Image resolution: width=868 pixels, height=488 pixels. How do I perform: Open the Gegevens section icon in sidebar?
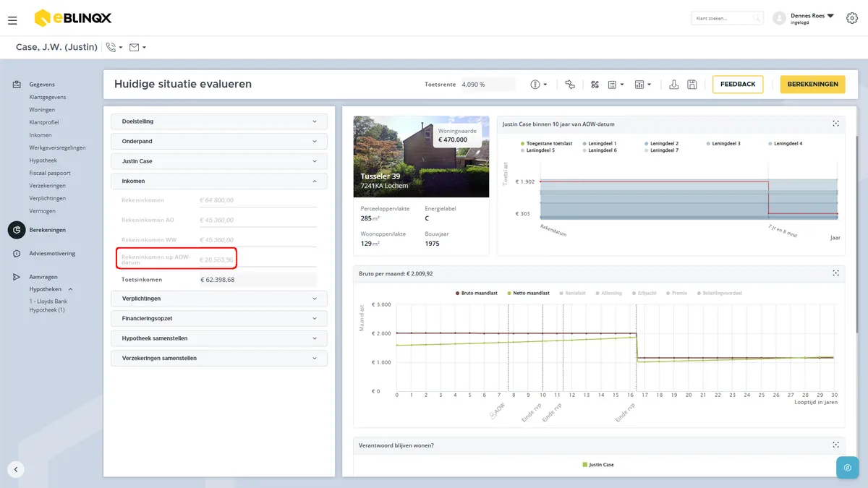point(17,85)
